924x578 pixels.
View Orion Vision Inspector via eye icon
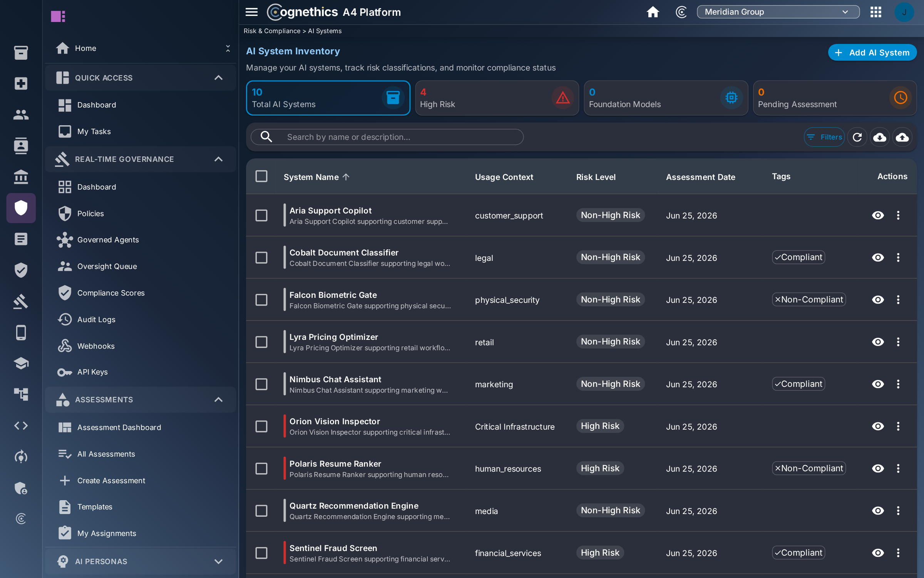tap(878, 426)
